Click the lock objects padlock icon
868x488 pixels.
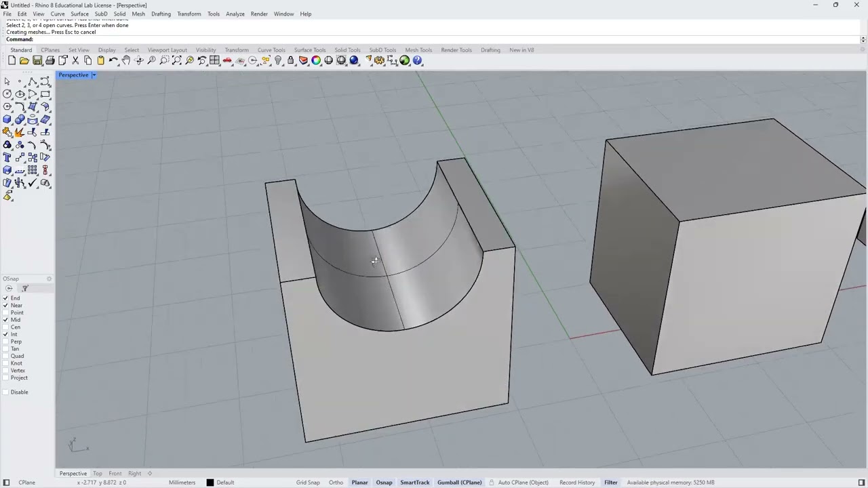click(290, 60)
